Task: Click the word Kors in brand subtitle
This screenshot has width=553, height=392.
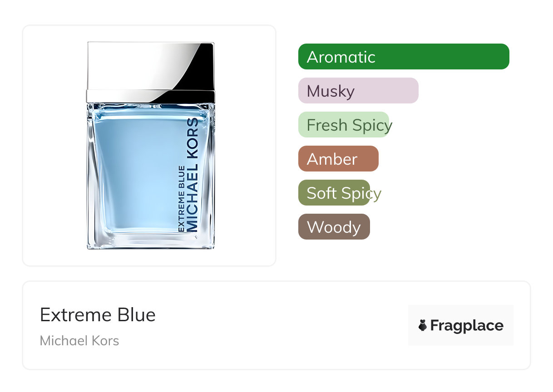Action: coord(105,341)
